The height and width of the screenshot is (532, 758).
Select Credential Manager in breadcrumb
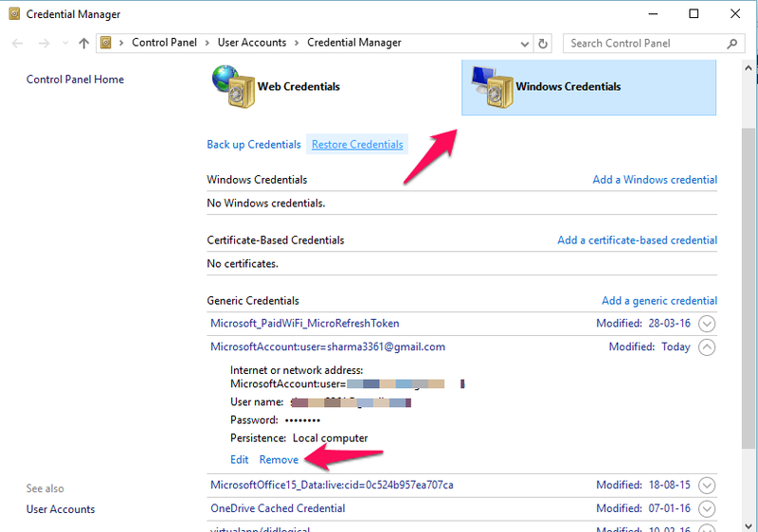click(354, 43)
